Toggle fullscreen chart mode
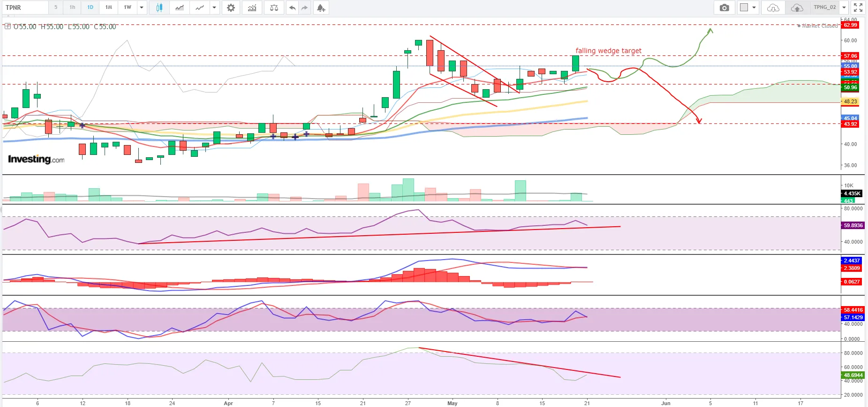868x407 pixels. point(858,8)
